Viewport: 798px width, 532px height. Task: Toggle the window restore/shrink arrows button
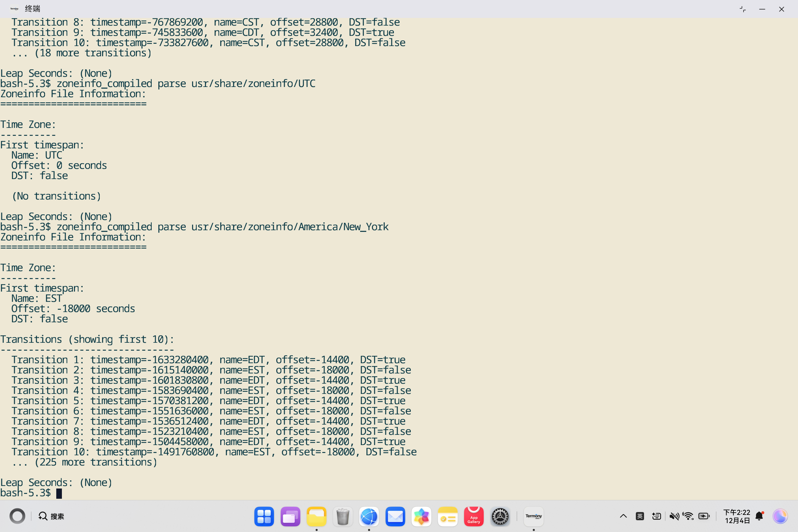[x=743, y=9]
